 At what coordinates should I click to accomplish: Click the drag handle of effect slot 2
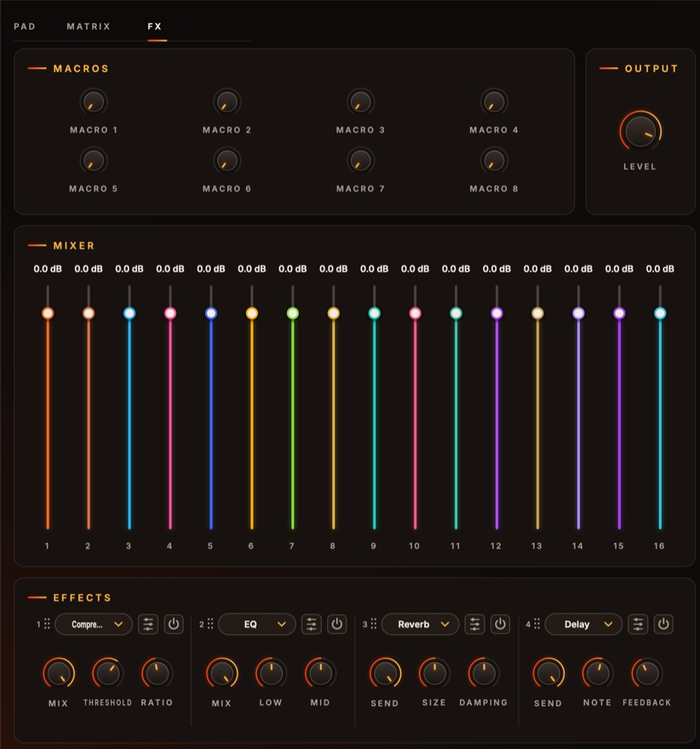(210, 624)
